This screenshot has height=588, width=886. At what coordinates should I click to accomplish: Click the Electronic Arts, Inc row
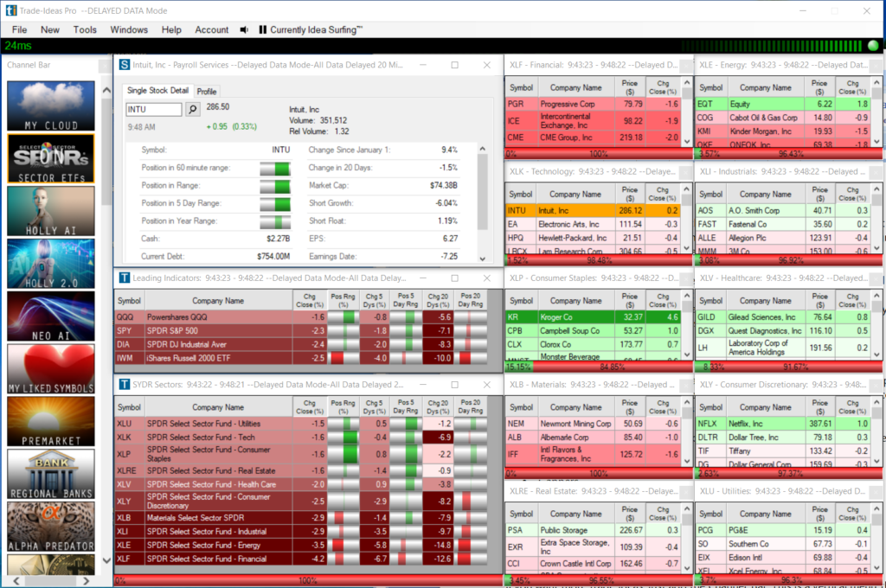click(593, 224)
